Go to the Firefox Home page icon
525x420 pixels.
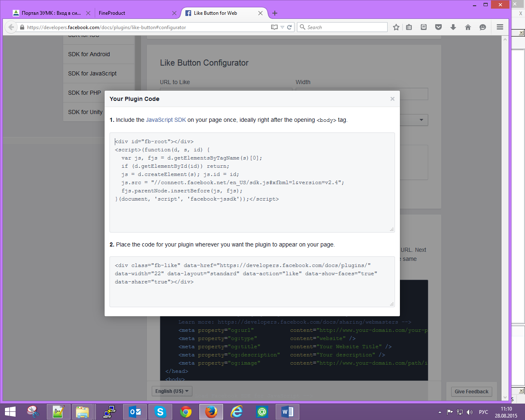point(468,27)
